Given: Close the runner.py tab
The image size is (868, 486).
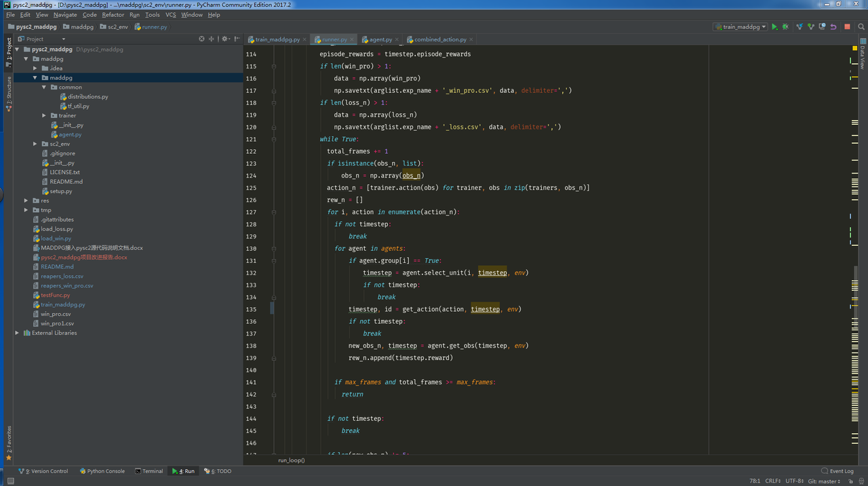Looking at the screenshot, I should 352,40.
